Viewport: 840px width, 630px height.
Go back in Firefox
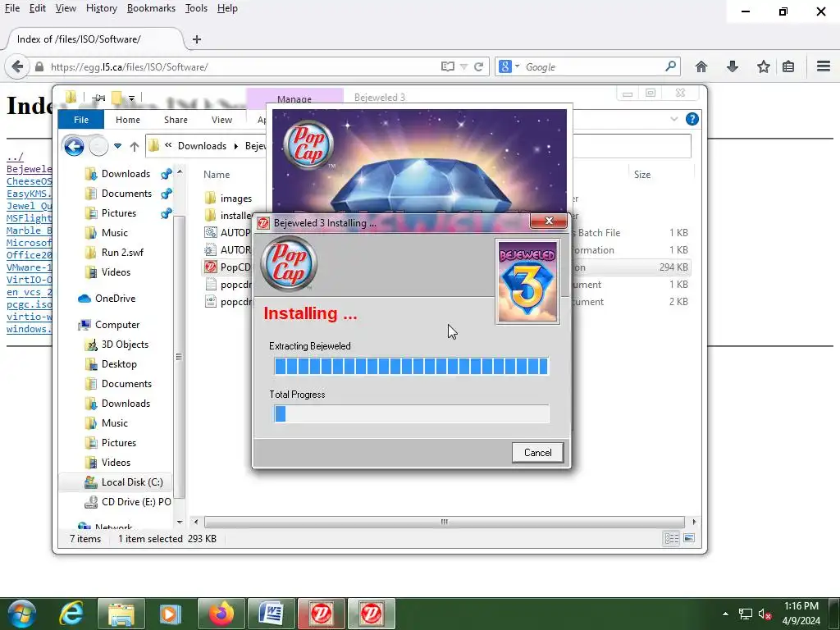[x=17, y=66]
